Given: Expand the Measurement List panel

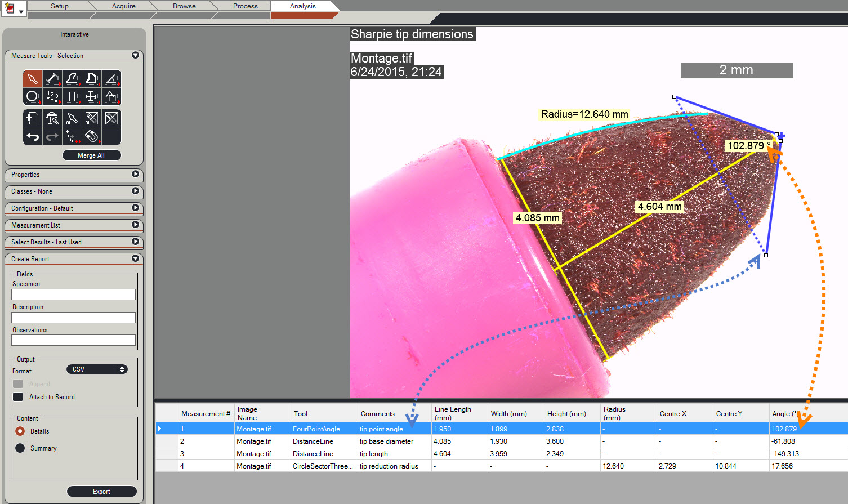Looking at the screenshot, I should coord(135,225).
